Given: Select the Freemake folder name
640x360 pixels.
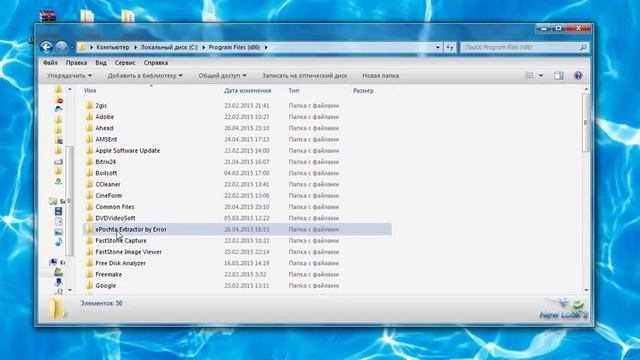Looking at the screenshot, I should tap(109, 274).
